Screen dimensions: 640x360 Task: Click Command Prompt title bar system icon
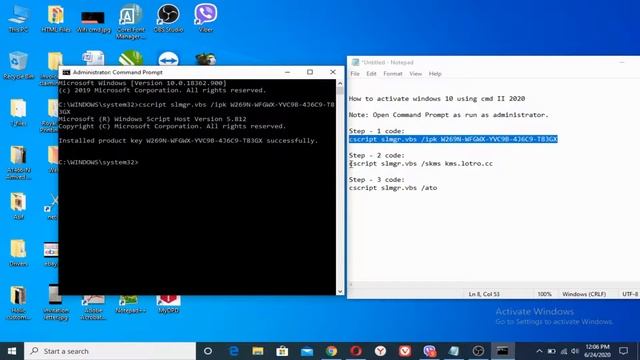coord(66,72)
